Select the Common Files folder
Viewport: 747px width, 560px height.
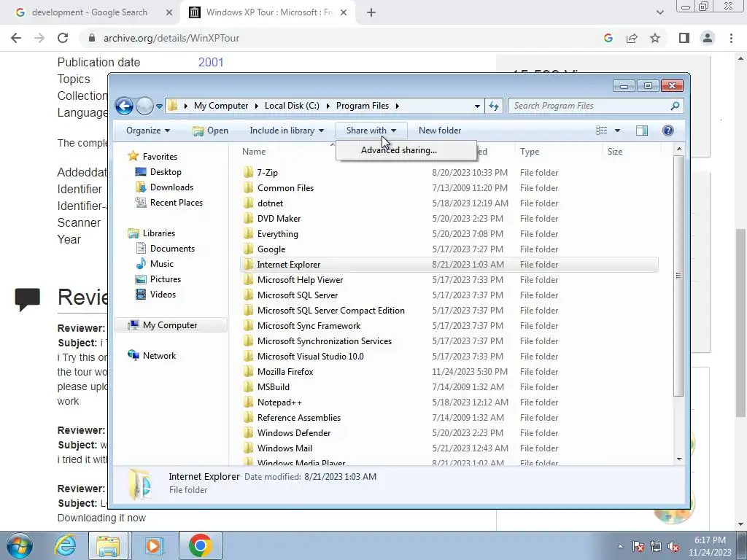point(285,187)
